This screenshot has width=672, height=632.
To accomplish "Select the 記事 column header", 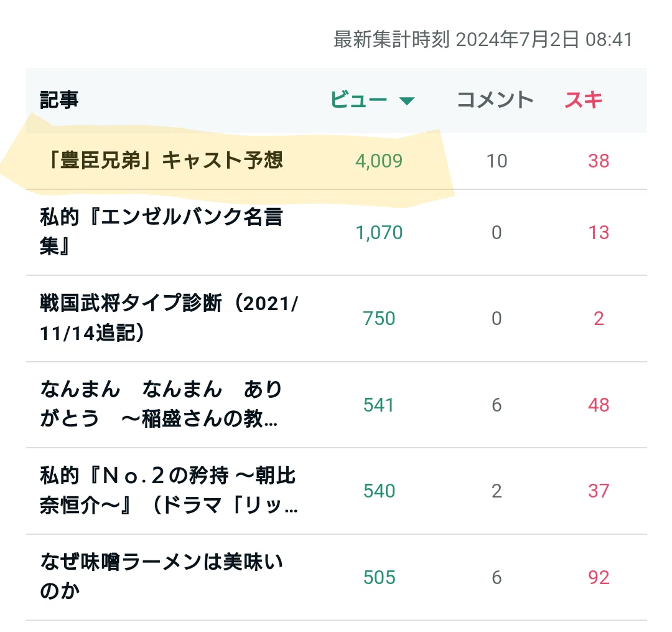I will pyautogui.click(x=59, y=100).
